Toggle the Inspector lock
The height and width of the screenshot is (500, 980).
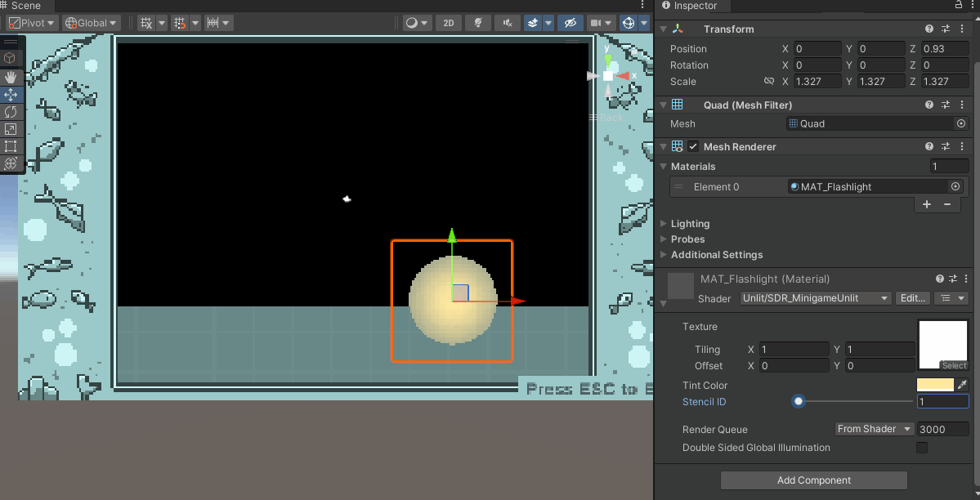[959, 5]
